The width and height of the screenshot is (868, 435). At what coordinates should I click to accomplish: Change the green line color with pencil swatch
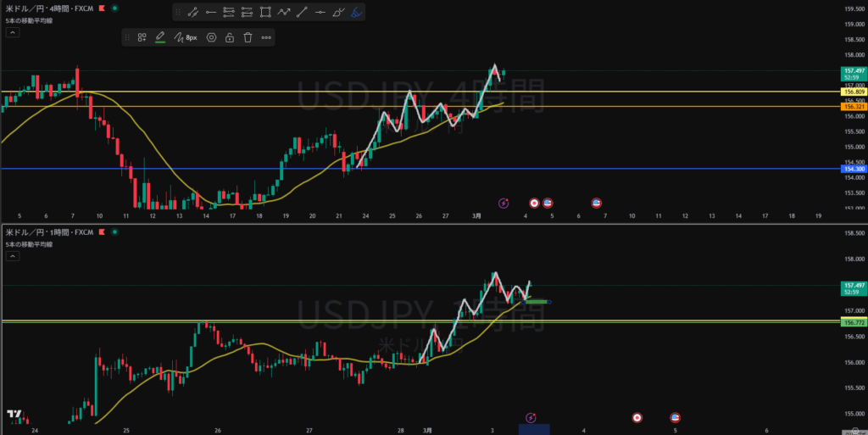[x=159, y=37]
